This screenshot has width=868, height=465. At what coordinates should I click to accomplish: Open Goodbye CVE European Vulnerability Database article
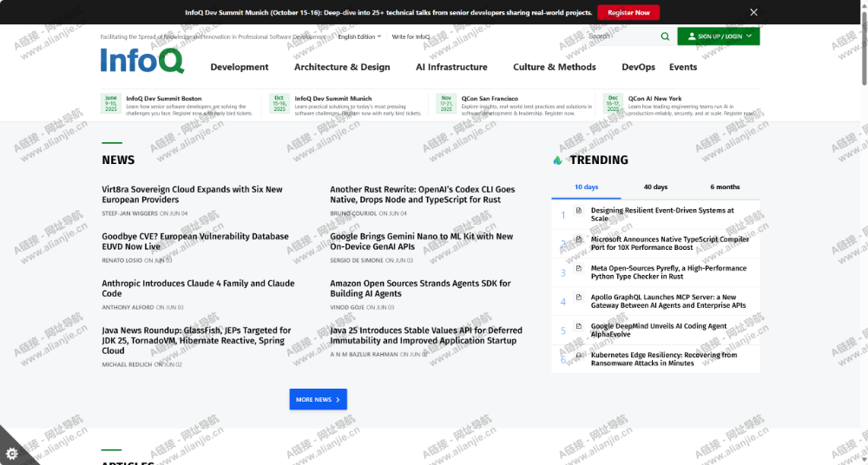[194, 241]
